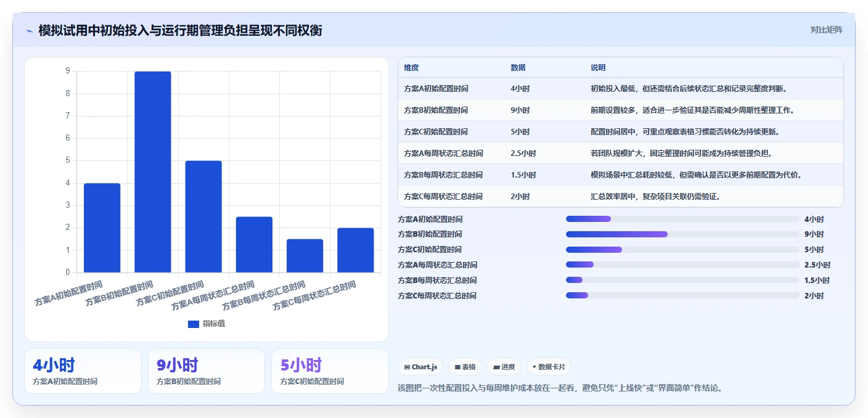Click the 1.5小时 value beside the progress bar

817,281
